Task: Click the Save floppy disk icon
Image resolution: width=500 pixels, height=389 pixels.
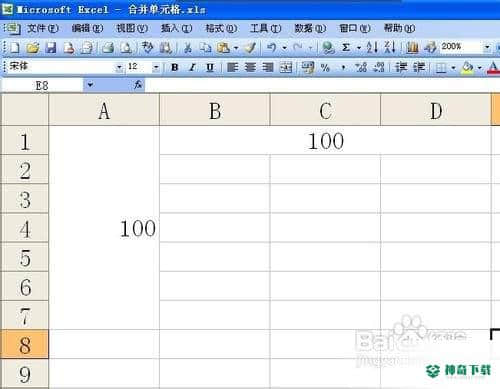Action: [x=51, y=48]
